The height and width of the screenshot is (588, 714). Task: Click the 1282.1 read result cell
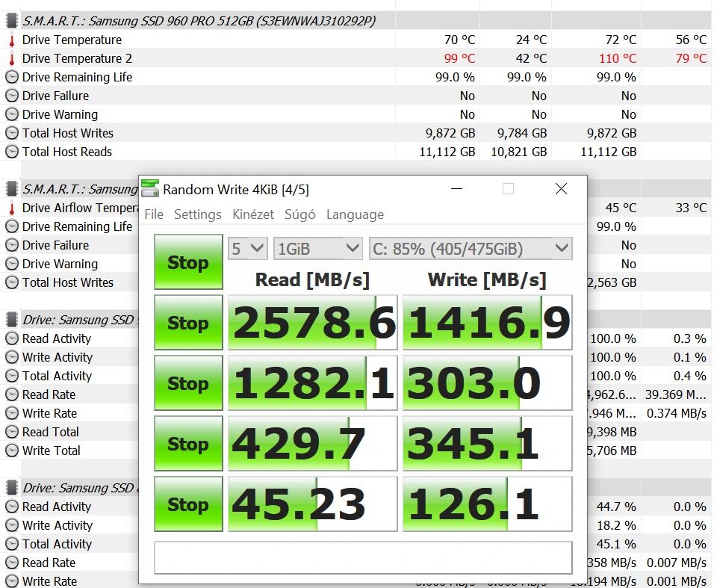coord(313,383)
